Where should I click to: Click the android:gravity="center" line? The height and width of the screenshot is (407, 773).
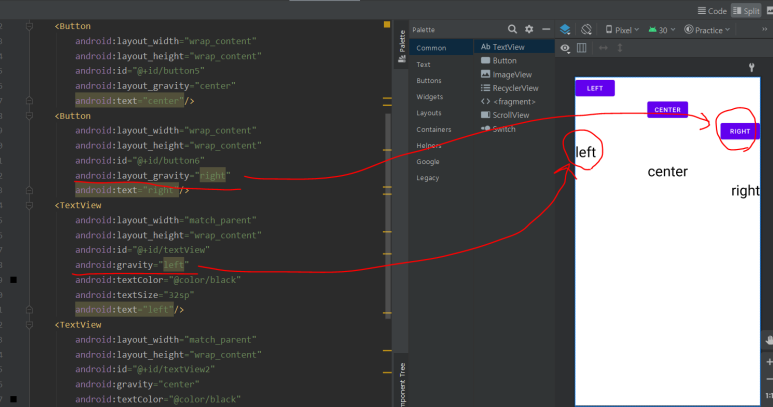pyautogui.click(x=137, y=384)
